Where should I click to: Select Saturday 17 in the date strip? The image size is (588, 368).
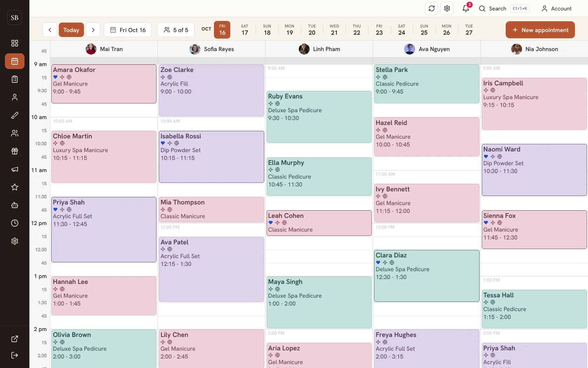pyautogui.click(x=245, y=30)
